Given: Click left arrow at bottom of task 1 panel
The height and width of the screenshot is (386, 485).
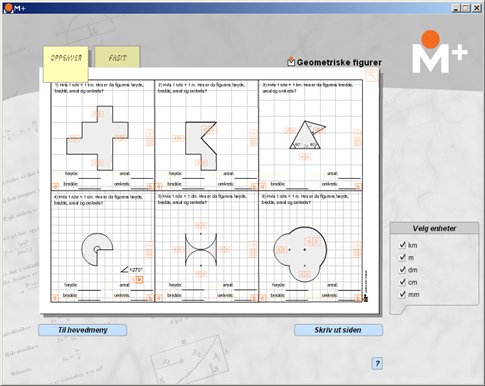Looking at the screenshot, I should [55, 186].
